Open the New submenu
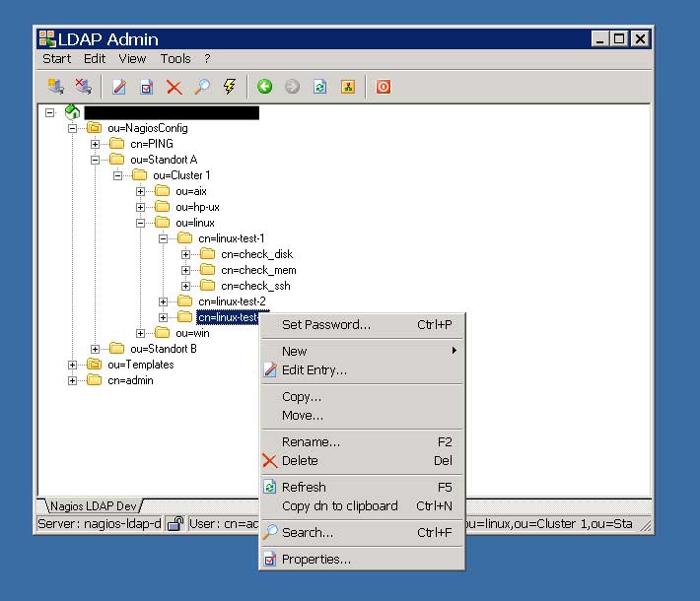This screenshot has height=601, width=700. click(362, 351)
